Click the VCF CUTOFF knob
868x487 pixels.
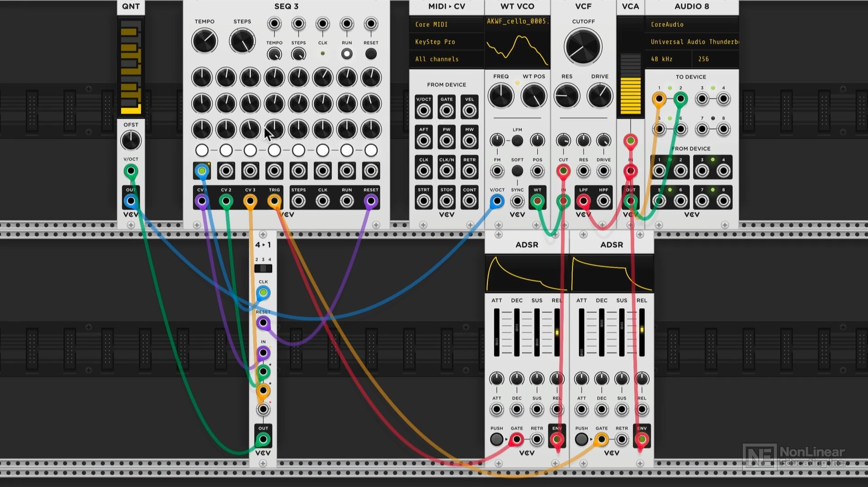[583, 47]
